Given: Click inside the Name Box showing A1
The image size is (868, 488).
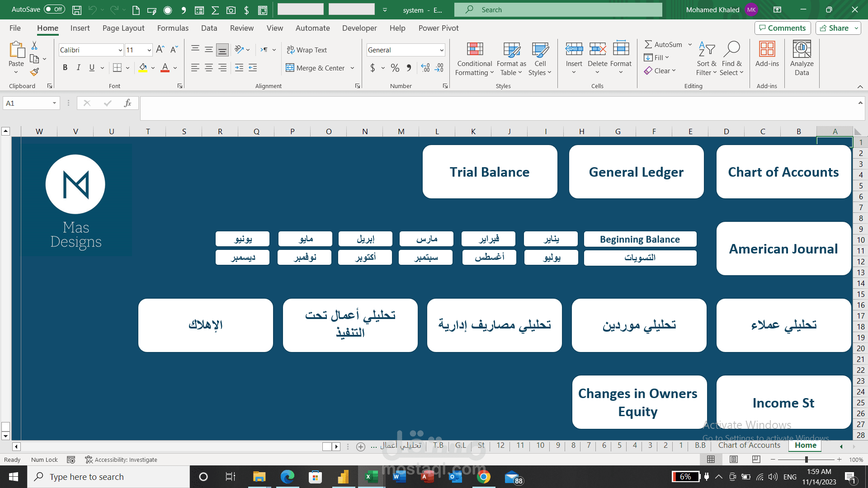Looking at the screenshot, I should click(x=27, y=103).
